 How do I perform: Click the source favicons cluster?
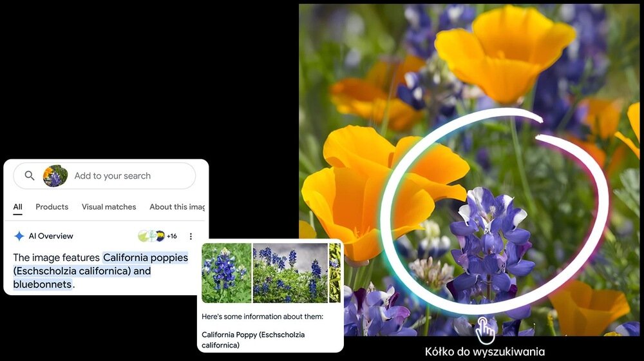(x=151, y=237)
